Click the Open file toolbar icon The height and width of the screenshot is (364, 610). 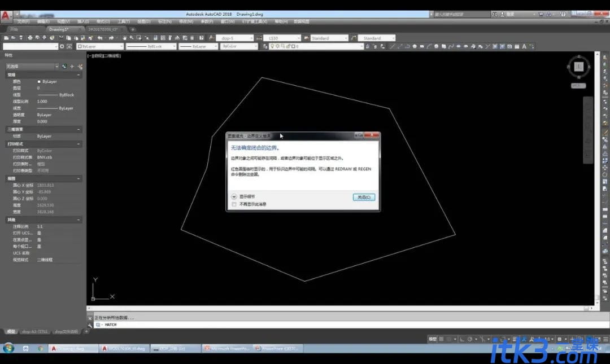[13, 38]
